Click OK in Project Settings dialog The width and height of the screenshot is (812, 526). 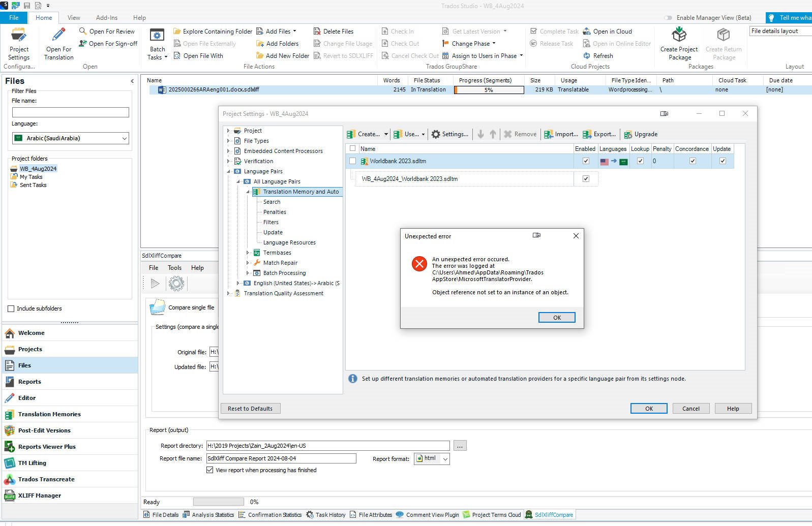click(649, 409)
